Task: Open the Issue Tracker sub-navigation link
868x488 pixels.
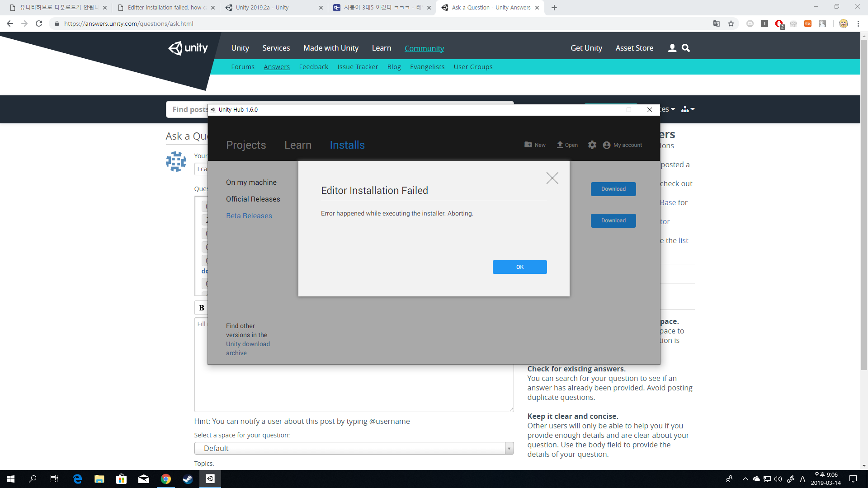Action: [358, 67]
